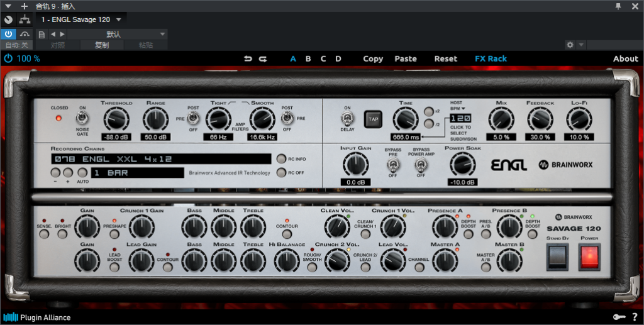
Task: Pin the plugin window
Action: click(x=619, y=6)
